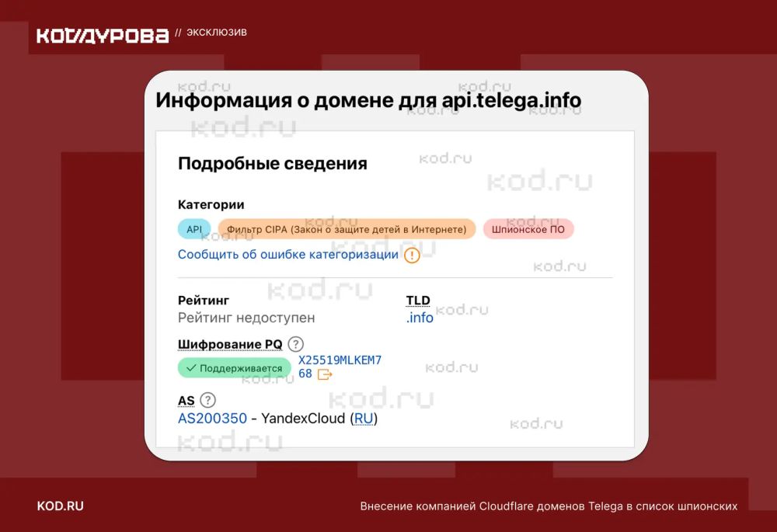Click help icon next to Шифрование PQ
The width and height of the screenshot is (777, 532).
[x=295, y=344]
